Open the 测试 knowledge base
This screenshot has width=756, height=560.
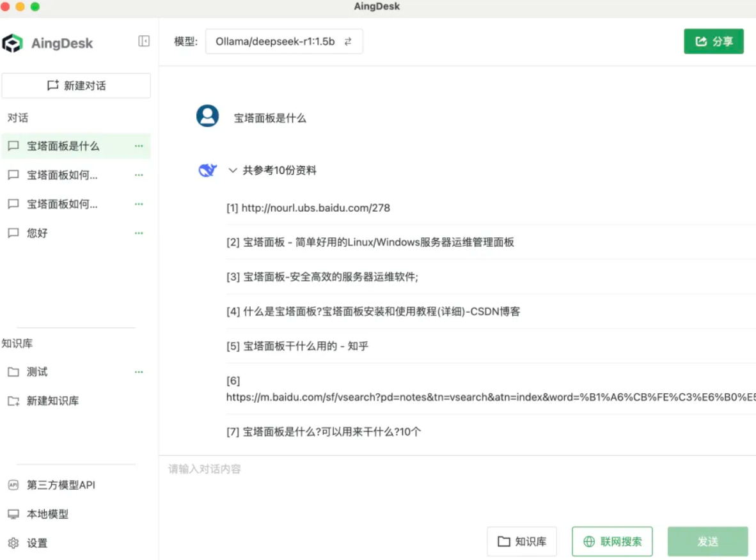click(x=76, y=372)
